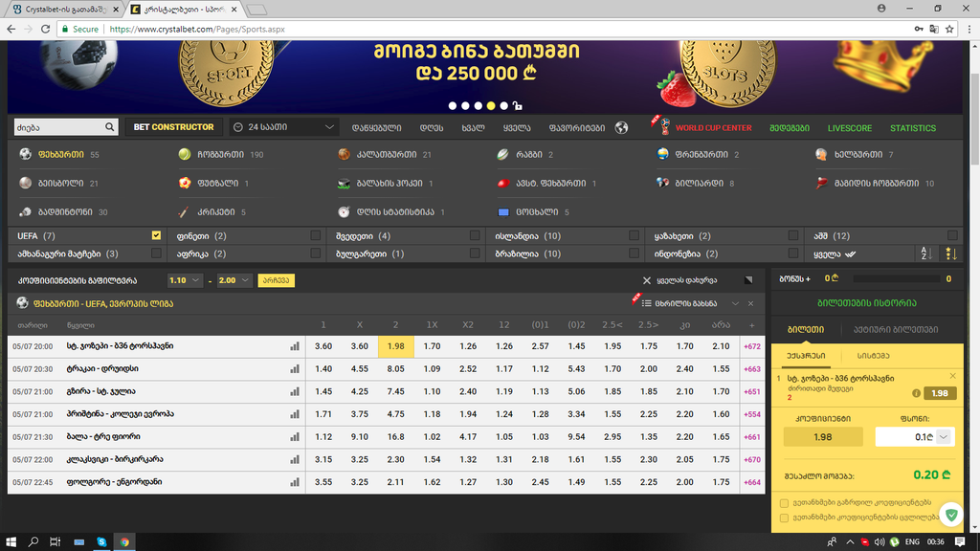Click the yellow არჩევა button
Viewport: 980px width, 551px height.
pos(276,280)
